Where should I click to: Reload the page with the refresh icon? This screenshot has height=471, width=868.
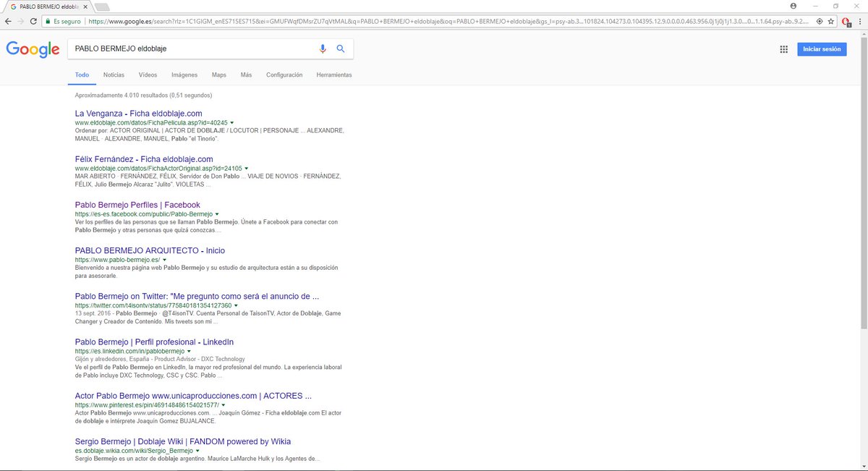tap(34, 22)
